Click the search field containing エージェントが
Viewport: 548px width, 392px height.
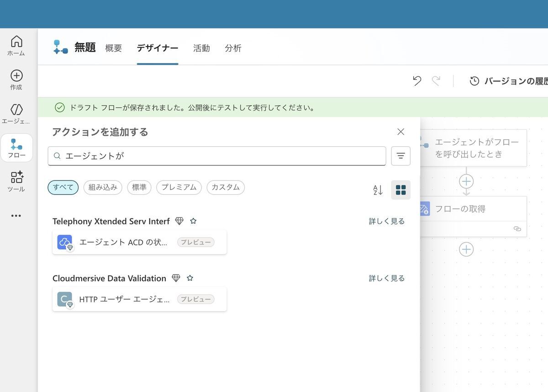pyautogui.click(x=217, y=156)
